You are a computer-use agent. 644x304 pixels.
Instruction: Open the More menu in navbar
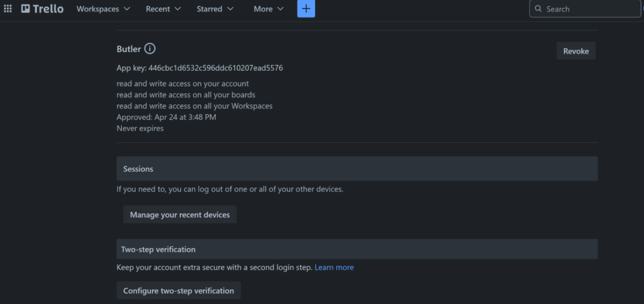click(x=269, y=9)
